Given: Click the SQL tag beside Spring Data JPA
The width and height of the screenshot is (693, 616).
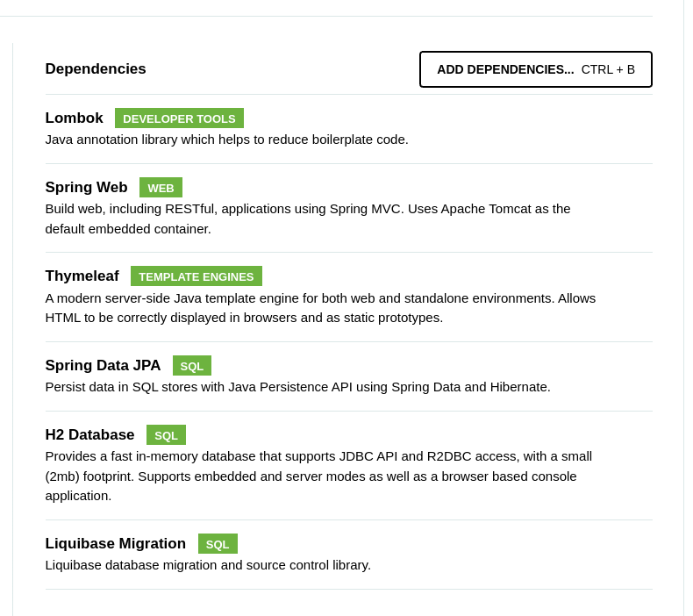Looking at the screenshot, I should [191, 366].
